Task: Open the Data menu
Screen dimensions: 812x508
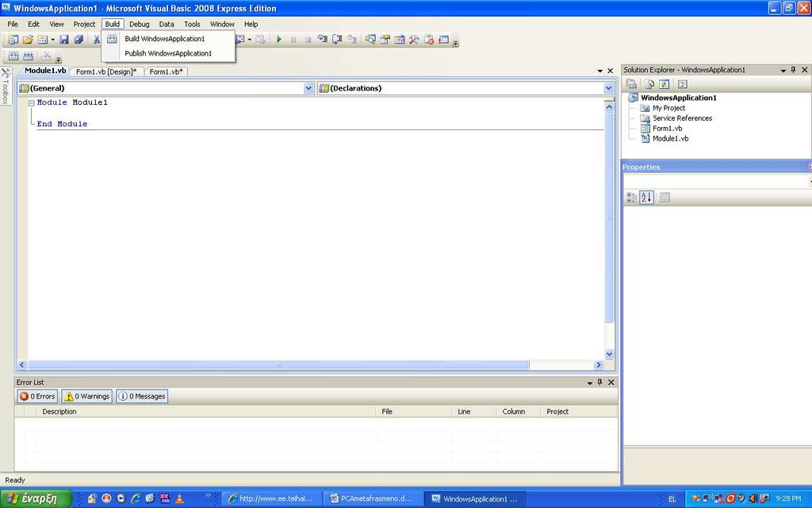Action: click(167, 24)
